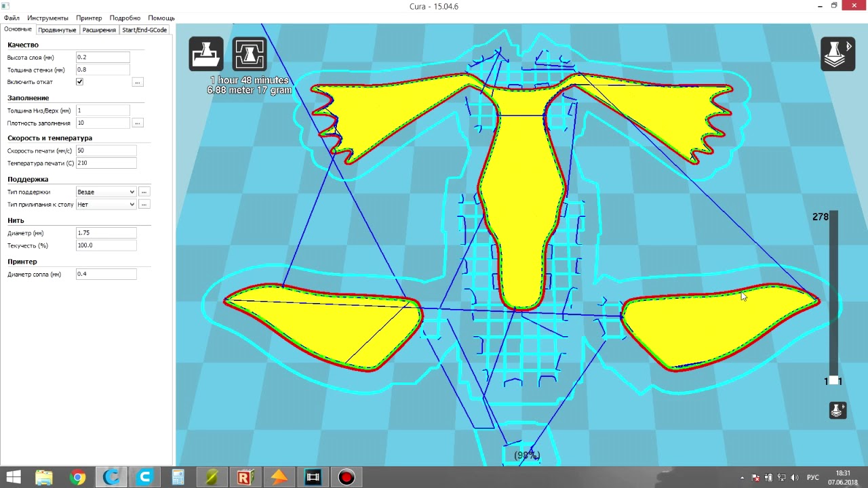
Task: Open the Тип прилипания к столу dropdown
Action: (106, 204)
